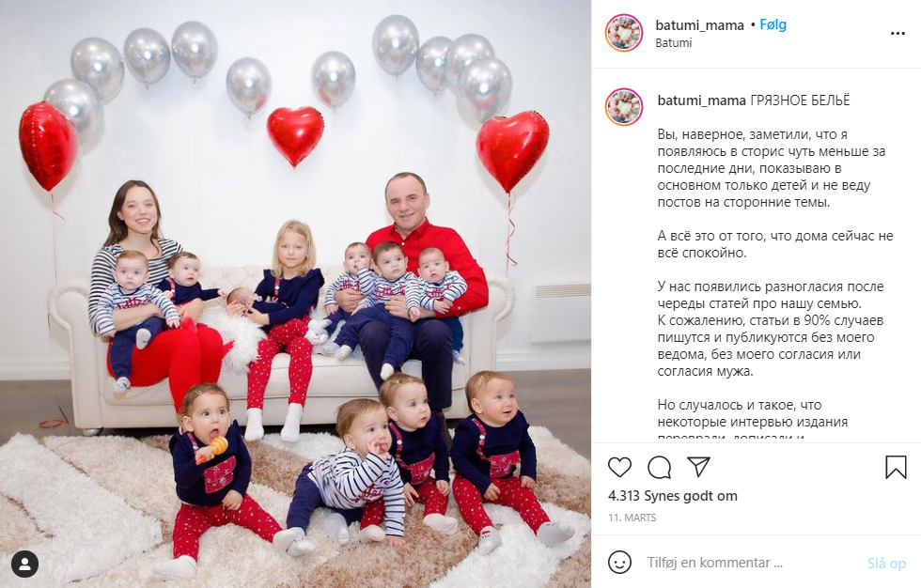Viewport: 921px width, 588px height.
Task: Like the post with the heart icon
Action: (x=619, y=467)
